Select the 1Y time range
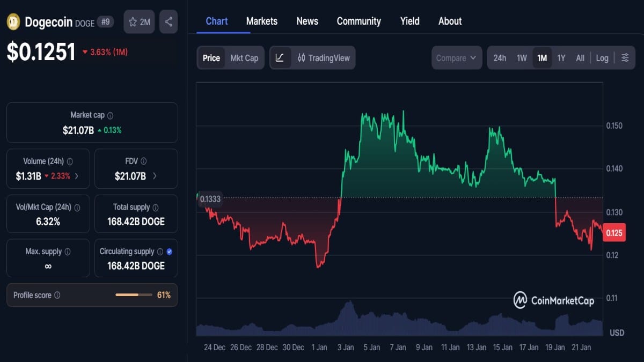This screenshot has width=644, height=362. [561, 57]
